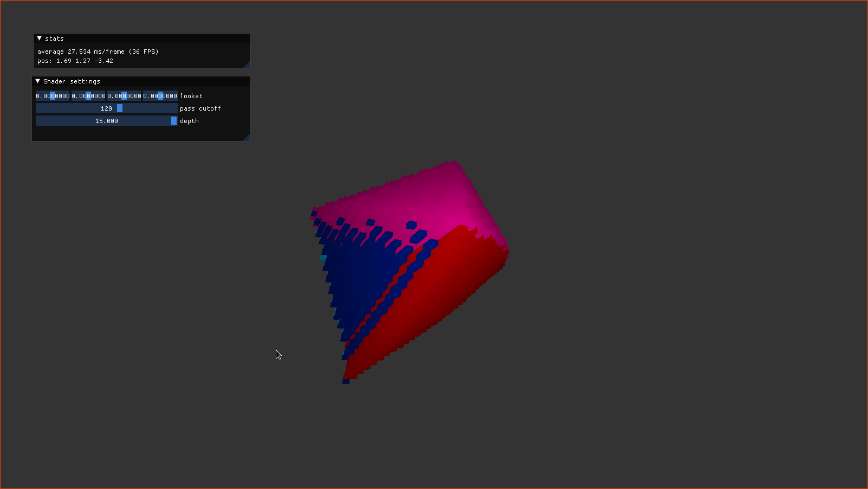Click the stats panel resize grip
This screenshot has height=489, width=868.
[248, 65]
